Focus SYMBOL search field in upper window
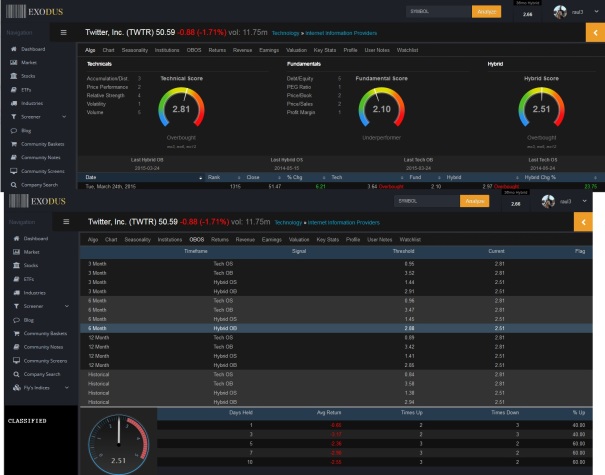605x475 pixels. pyautogui.click(x=439, y=12)
